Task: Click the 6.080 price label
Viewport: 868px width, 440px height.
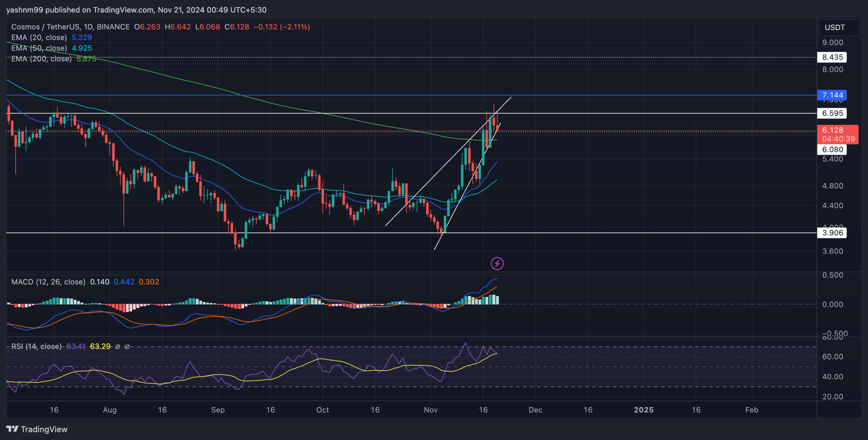Action: 832,149
